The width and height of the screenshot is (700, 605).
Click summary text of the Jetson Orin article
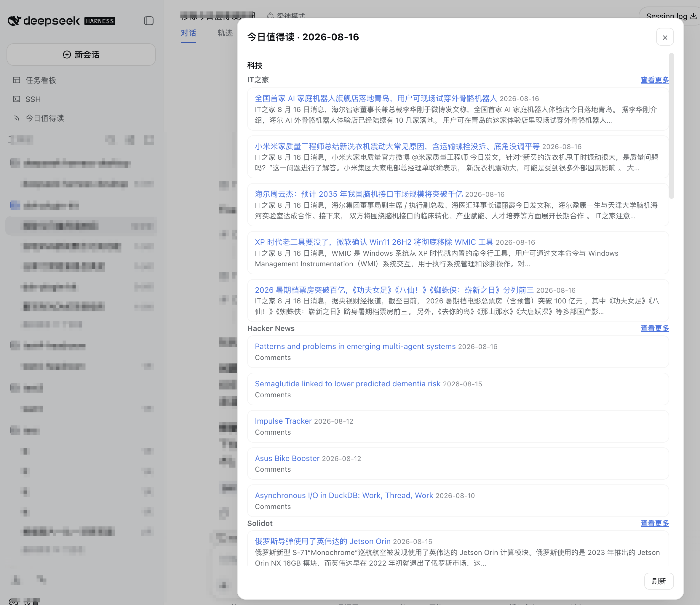pos(457,557)
